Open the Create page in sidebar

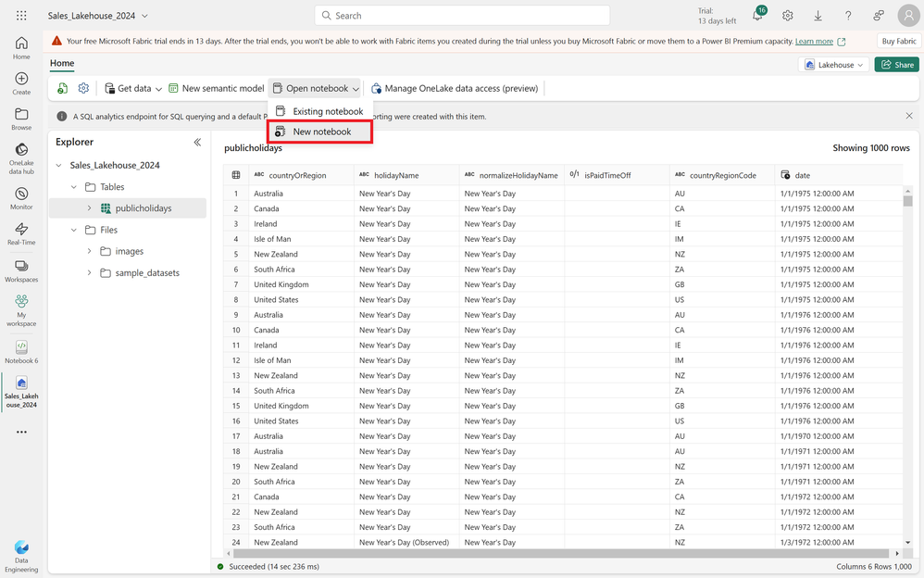(21, 83)
